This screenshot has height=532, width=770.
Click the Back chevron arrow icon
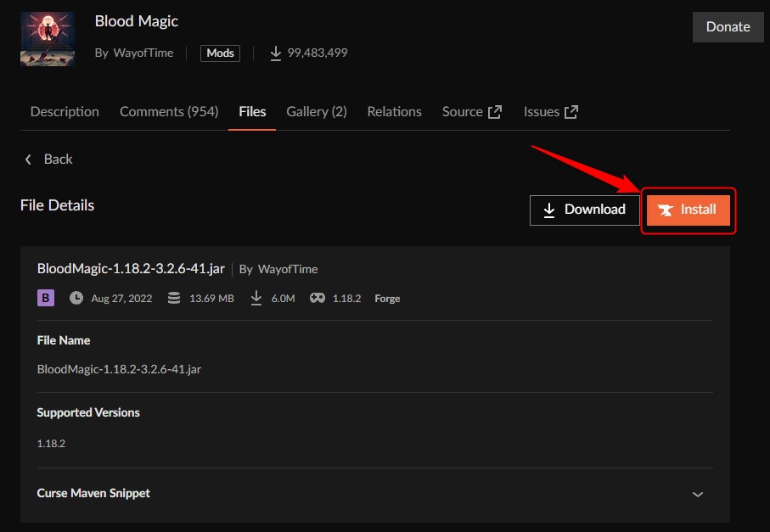pyautogui.click(x=28, y=160)
